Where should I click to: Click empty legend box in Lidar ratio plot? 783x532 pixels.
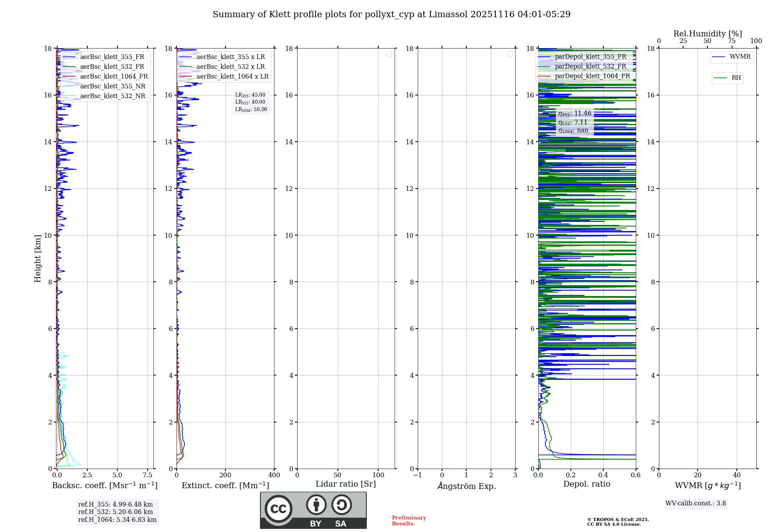pyautogui.click(x=389, y=54)
